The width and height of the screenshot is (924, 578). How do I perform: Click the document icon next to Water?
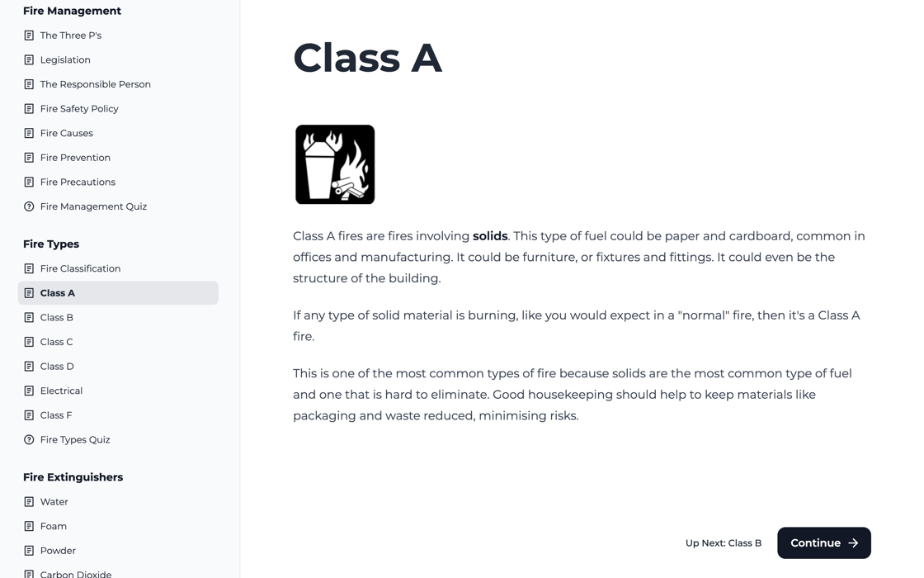(x=30, y=500)
